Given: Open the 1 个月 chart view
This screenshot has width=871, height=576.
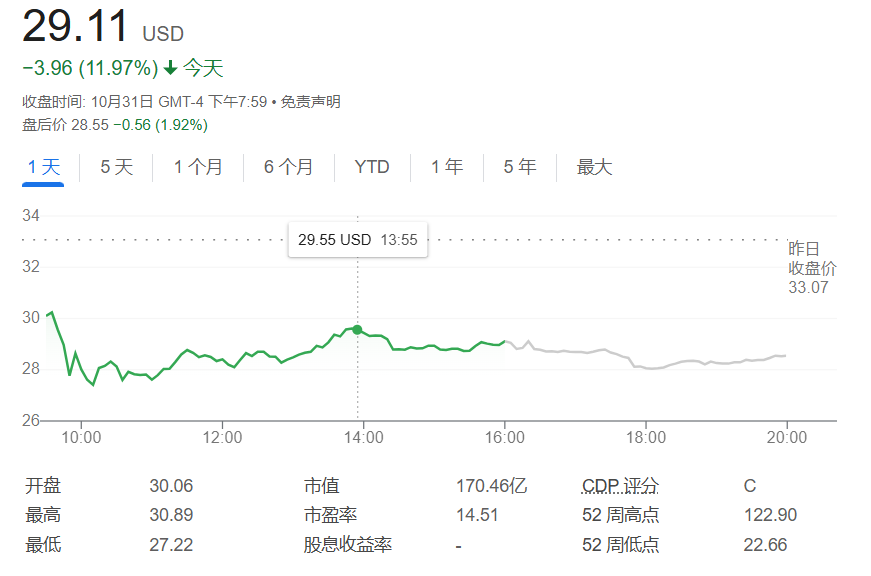Looking at the screenshot, I should click(198, 167).
